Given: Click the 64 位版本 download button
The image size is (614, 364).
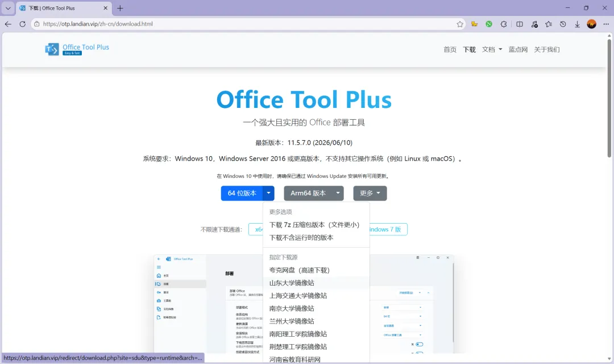Looking at the screenshot, I should click(x=242, y=193).
